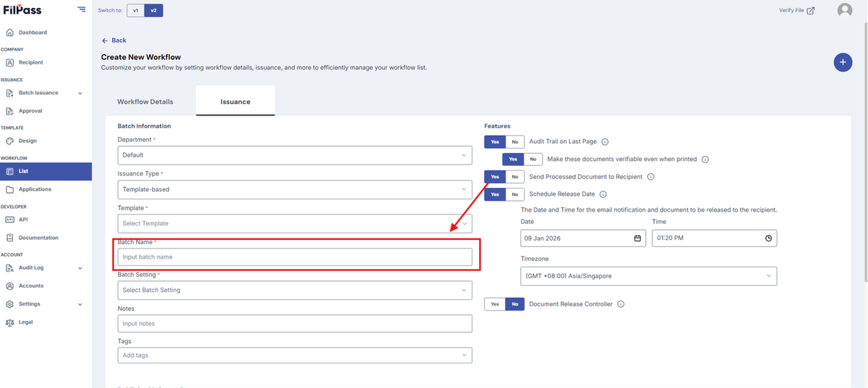Collapse the sidebar with the hamburger icon
The width and height of the screenshot is (868, 388).
pos(82,10)
